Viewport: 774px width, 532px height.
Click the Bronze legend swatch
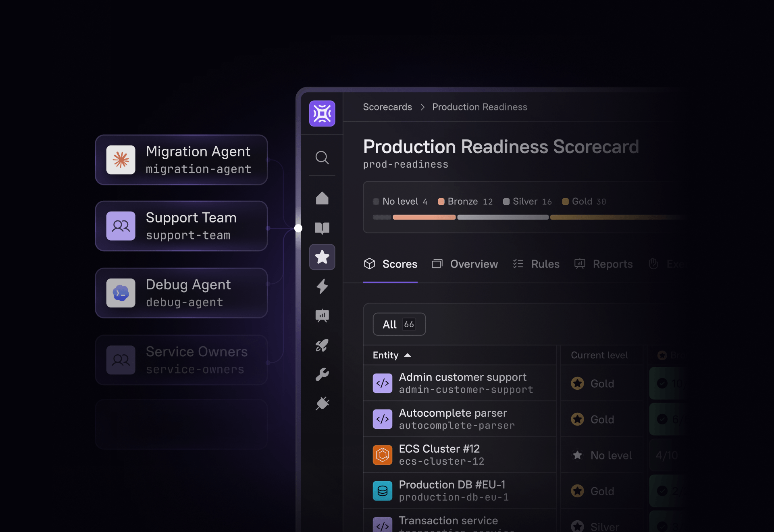(x=441, y=202)
